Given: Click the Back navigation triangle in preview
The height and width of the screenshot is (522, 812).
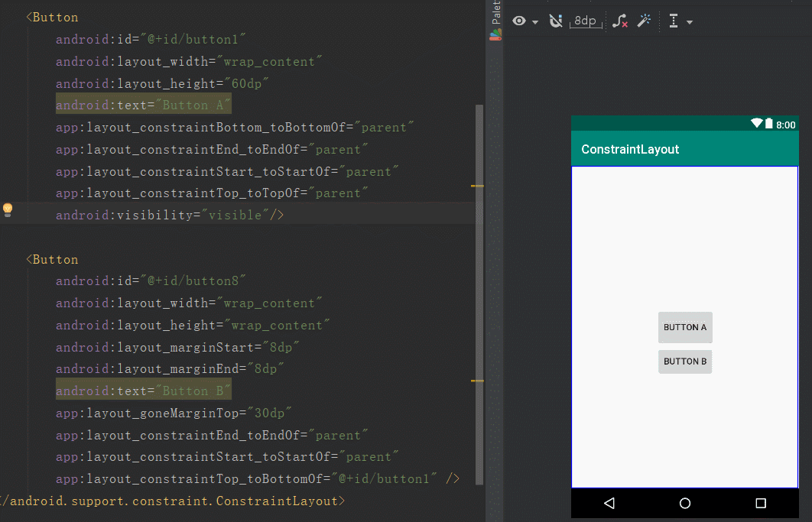Looking at the screenshot, I should pyautogui.click(x=609, y=503).
